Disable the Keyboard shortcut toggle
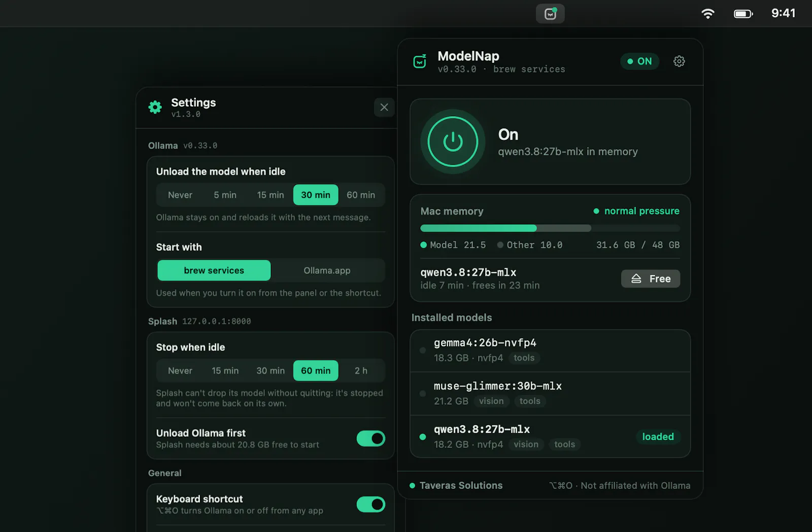Viewport: 812px width, 532px height. pos(371,504)
